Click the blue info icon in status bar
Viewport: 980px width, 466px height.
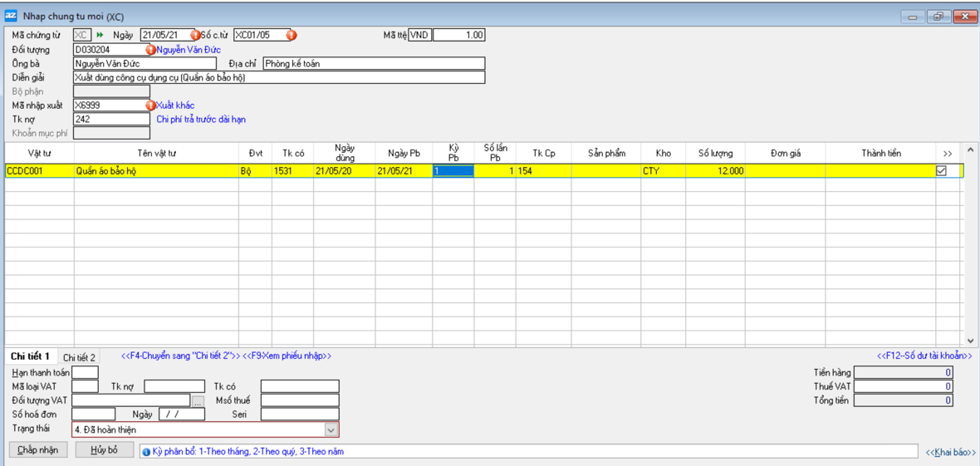point(146,452)
